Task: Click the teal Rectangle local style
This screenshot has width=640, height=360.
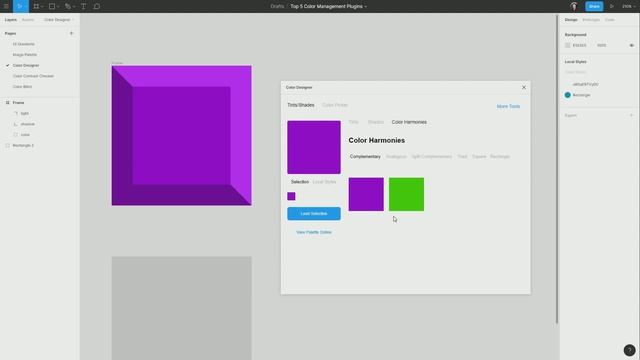Action: click(x=578, y=95)
